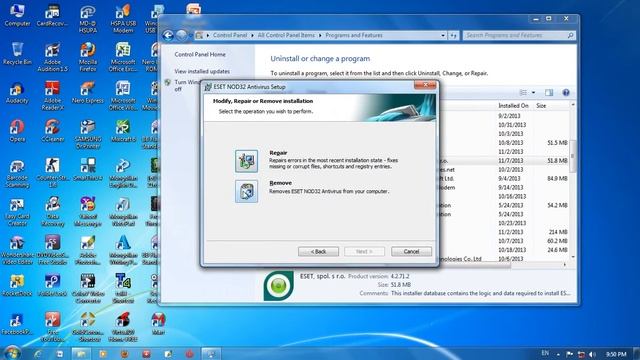This screenshot has height=360, width=640.
Task: Click the Windows Start button
Action: 11,353
